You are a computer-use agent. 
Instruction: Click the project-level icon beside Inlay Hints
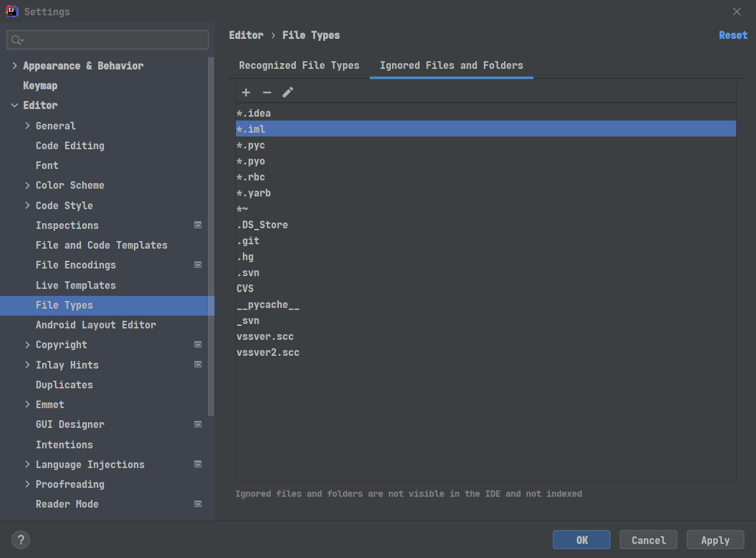198,365
